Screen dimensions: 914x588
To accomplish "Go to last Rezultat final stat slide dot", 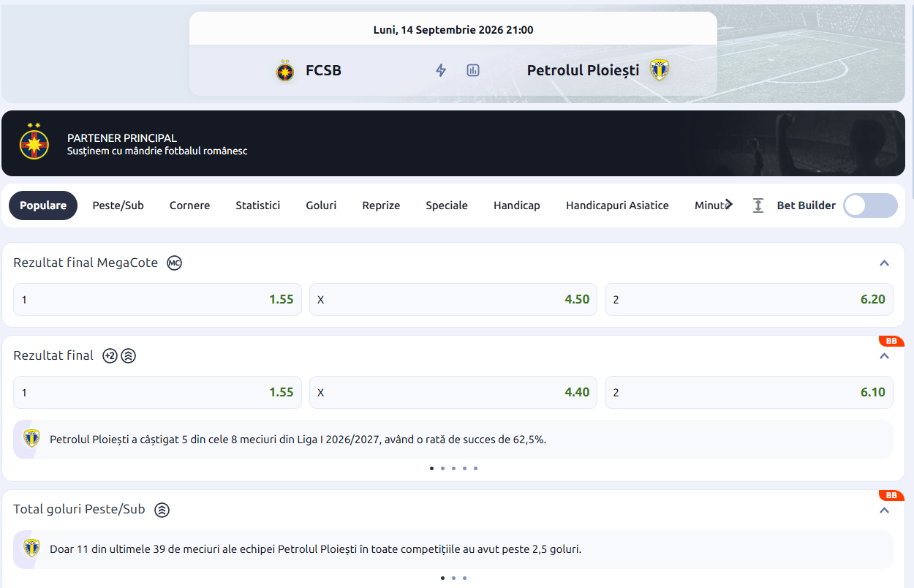I will click(x=475, y=468).
